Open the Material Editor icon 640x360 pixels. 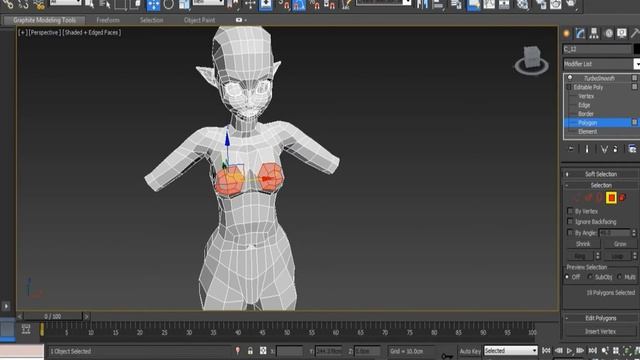[x=522, y=4]
